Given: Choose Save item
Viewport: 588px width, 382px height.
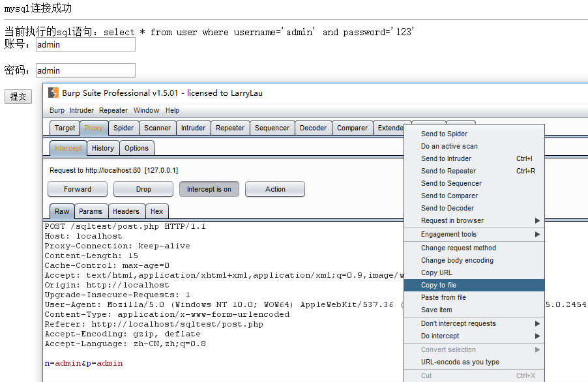Looking at the screenshot, I should click(x=474, y=310).
